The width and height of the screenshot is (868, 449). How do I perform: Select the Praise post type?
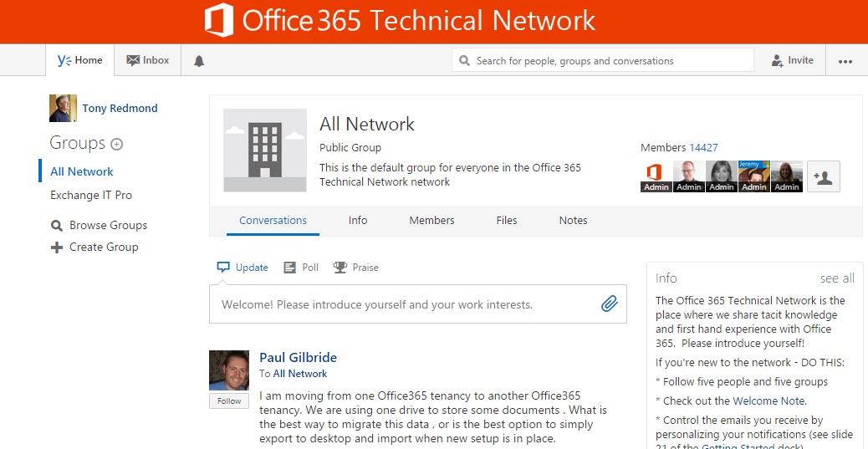355,268
